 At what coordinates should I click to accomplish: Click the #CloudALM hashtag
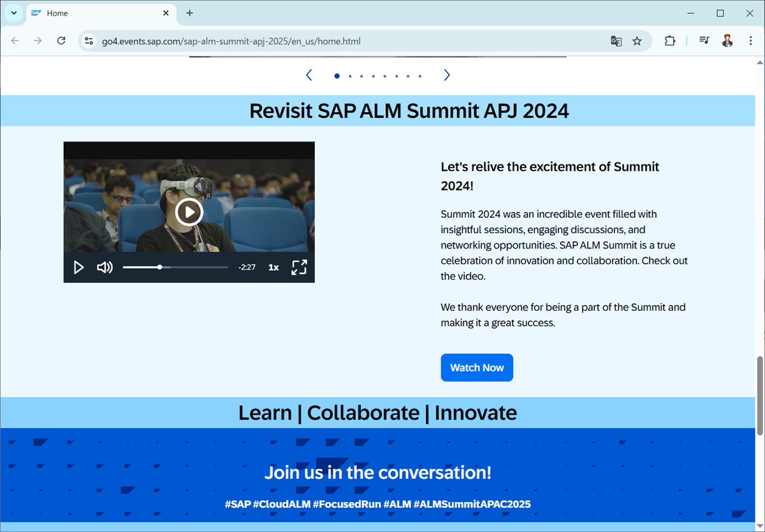tap(281, 504)
